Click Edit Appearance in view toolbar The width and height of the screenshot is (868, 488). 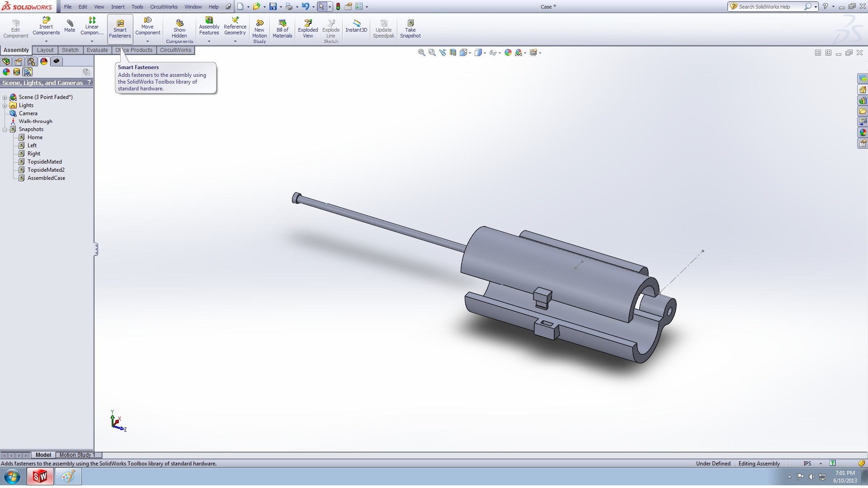point(508,52)
